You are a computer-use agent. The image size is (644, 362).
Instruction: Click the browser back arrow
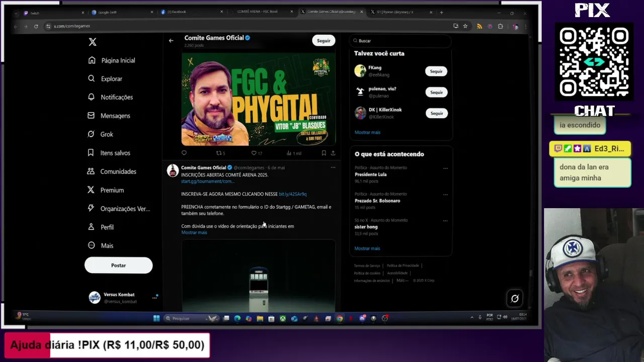[16, 26]
